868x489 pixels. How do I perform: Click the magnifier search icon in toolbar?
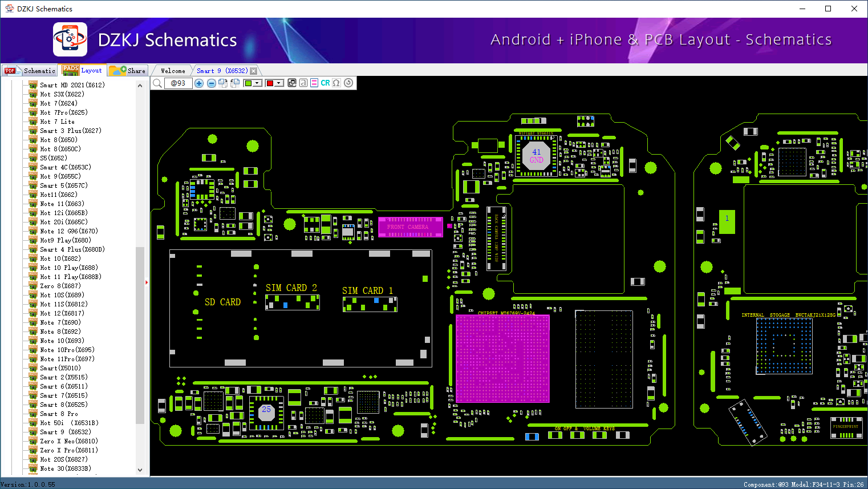click(x=157, y=83)
